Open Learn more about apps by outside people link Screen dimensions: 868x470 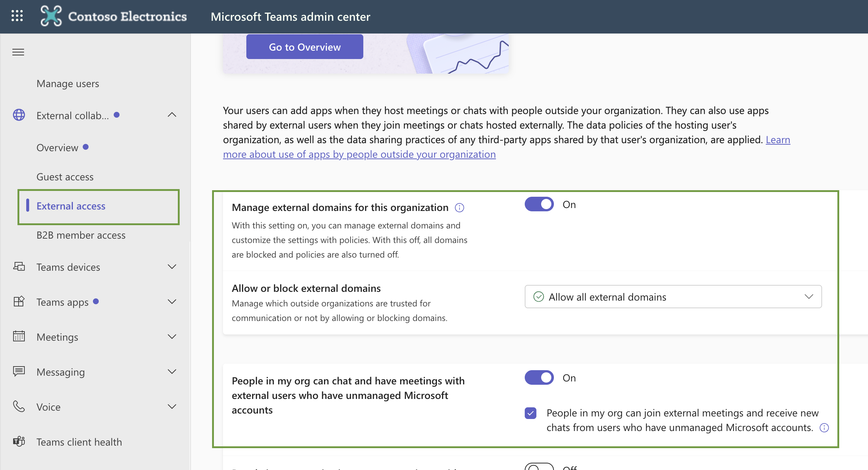click(359, 154)
